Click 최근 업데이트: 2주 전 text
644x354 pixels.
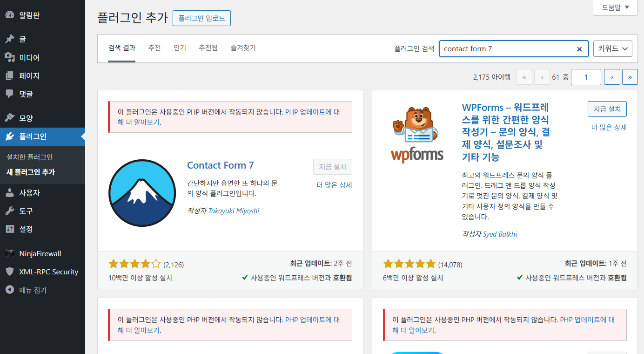321,264
